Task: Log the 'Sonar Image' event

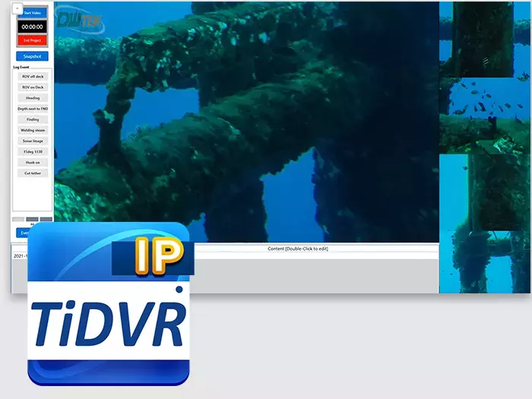Action: click(x=33, y=141)
